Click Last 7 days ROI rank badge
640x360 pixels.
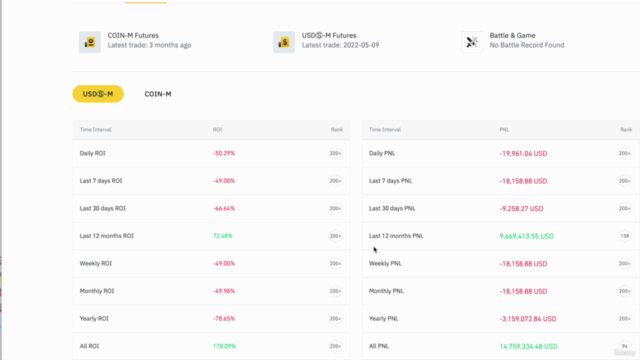point(335,181)
